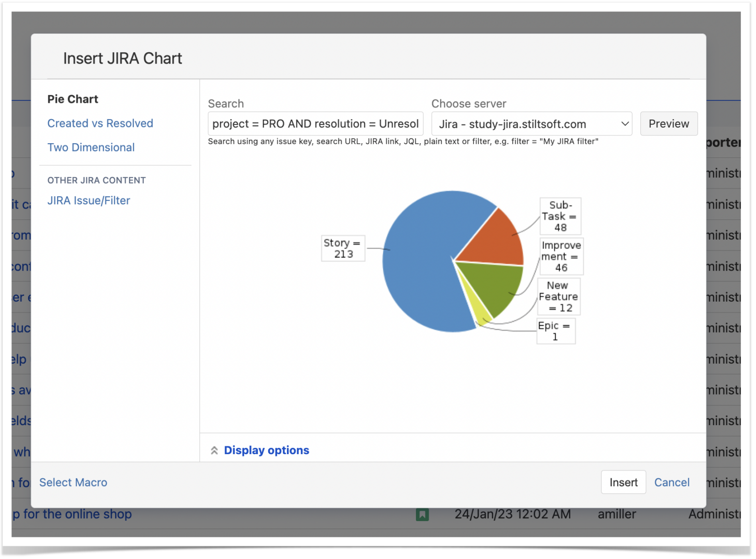Switch to Created vs Resolved chart

click(x=100, y=124)
